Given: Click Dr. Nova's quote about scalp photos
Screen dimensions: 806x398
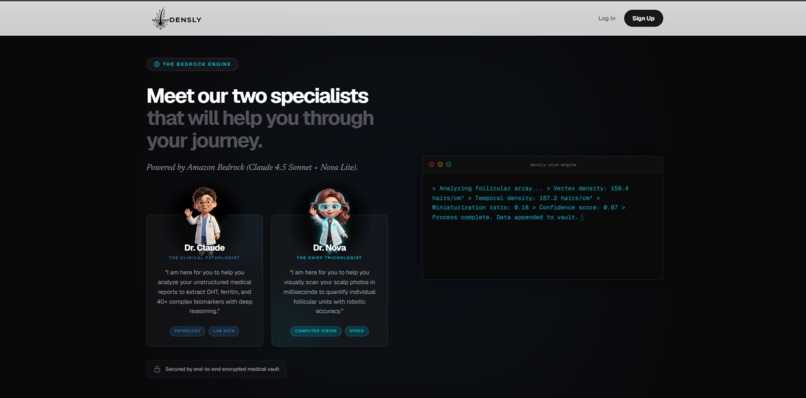Looking at the screenshot, I should coord(329,292).
